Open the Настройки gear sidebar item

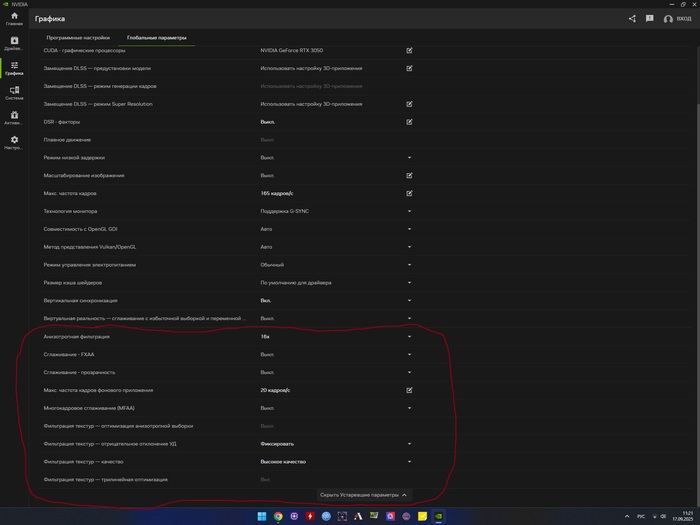14,143
